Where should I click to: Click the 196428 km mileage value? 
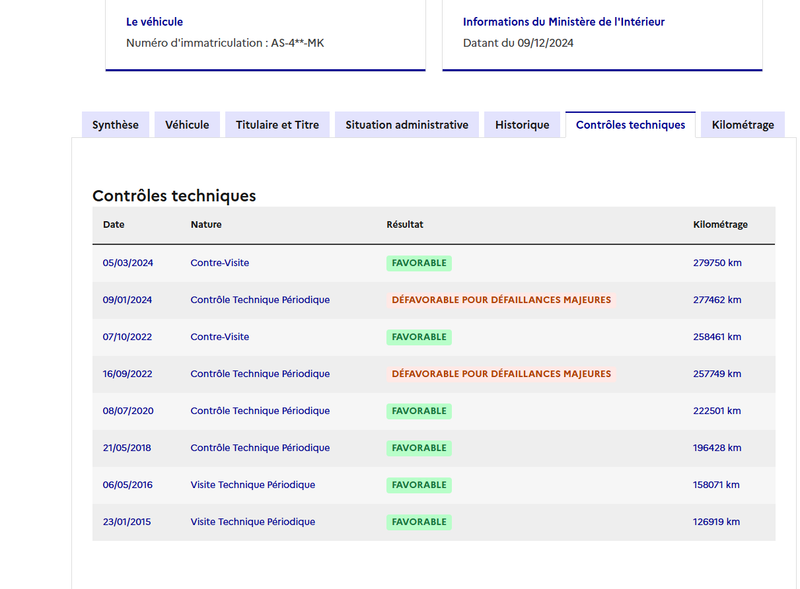click(x=717, y=448)
